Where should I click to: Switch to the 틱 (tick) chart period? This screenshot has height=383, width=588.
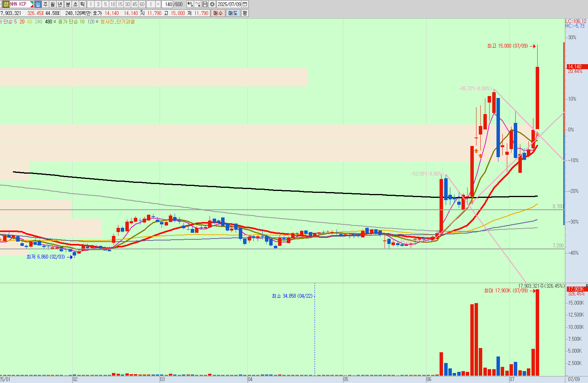click(82, 4)
